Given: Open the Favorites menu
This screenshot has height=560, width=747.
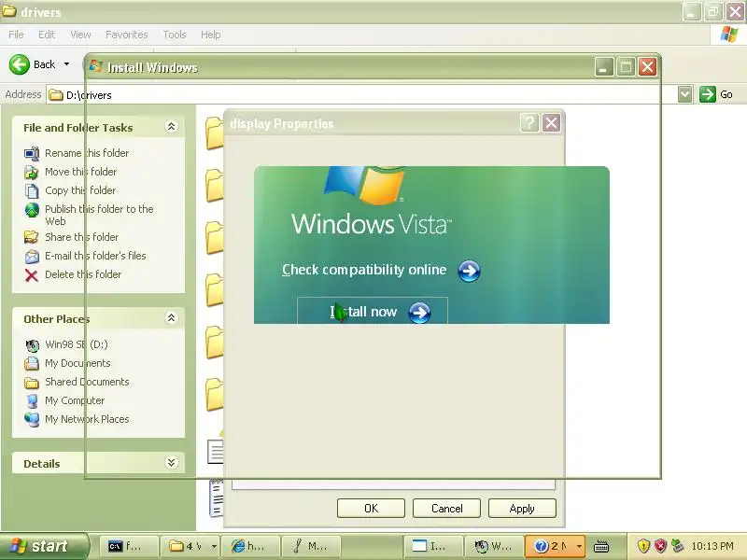Looking at the screenshot, I should tap(127, 35).
